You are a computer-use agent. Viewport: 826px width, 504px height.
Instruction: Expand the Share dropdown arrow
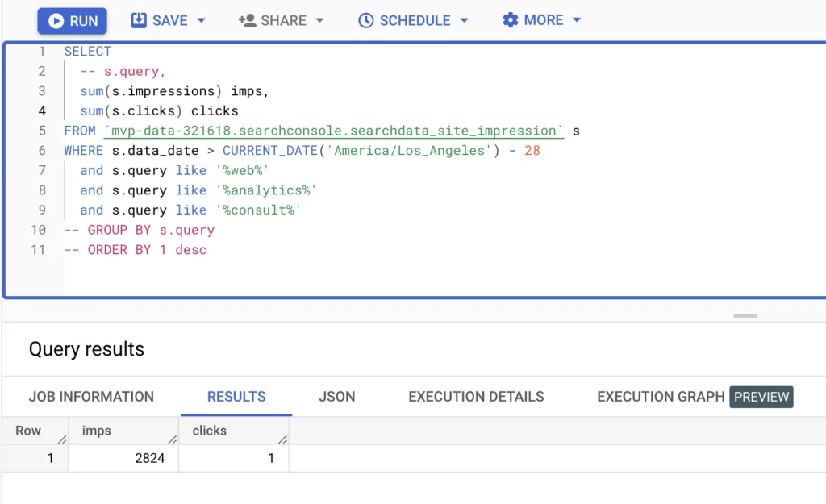[x=319, y=20]
